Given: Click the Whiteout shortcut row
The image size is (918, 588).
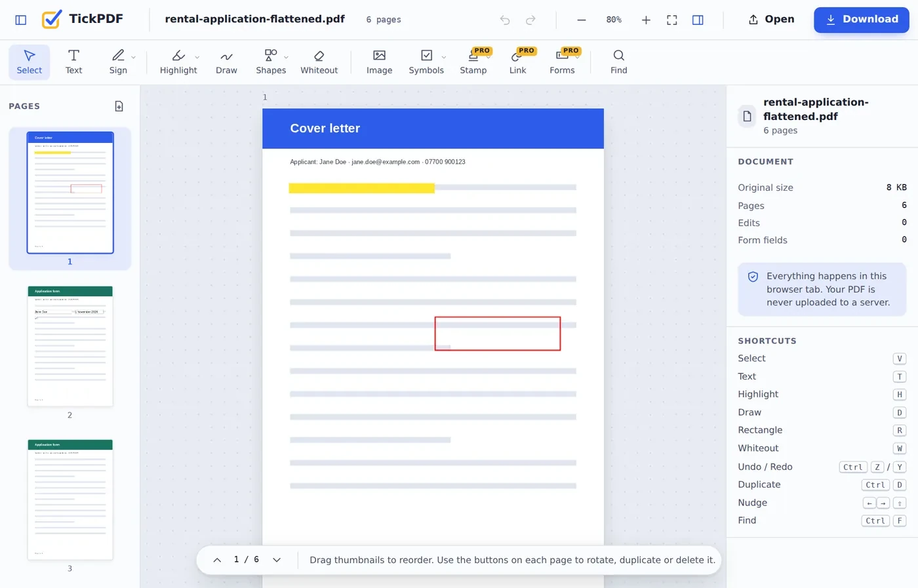Looking at the screenshot, I should point(822,448).
